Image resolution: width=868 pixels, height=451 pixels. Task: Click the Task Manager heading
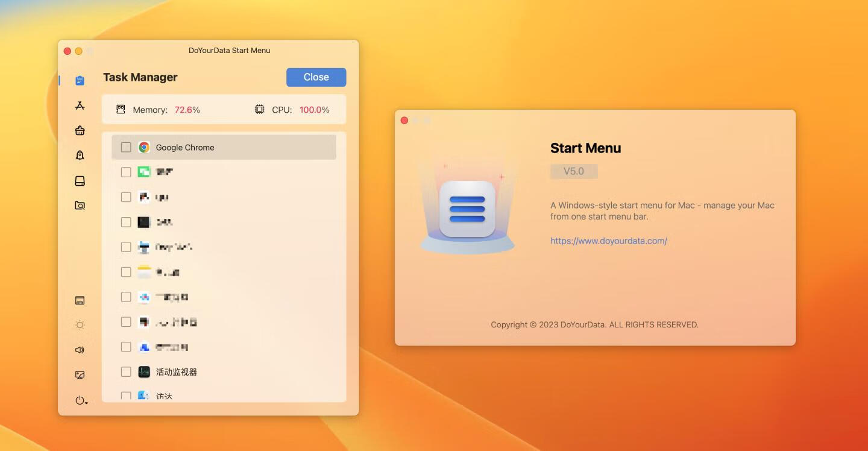140,77
